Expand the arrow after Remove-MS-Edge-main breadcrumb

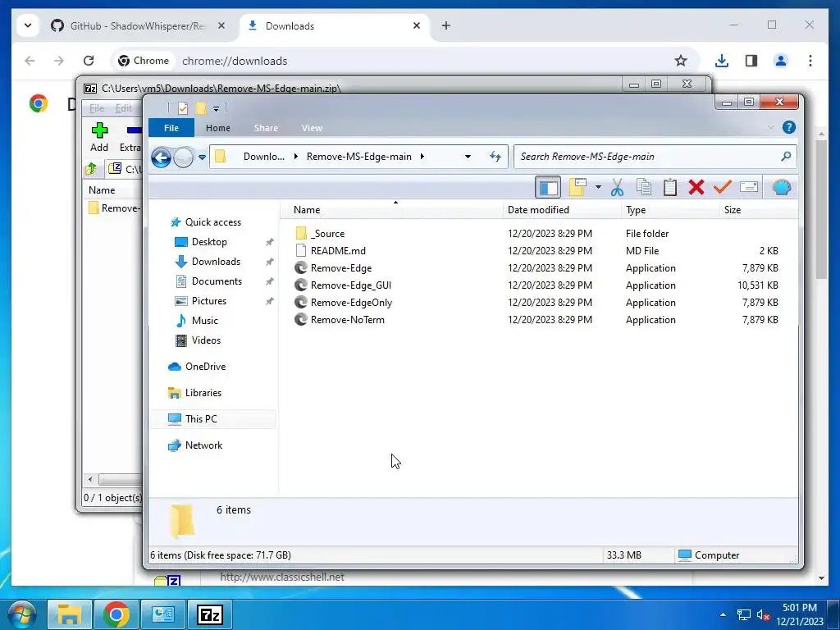(x=422, y=157)
